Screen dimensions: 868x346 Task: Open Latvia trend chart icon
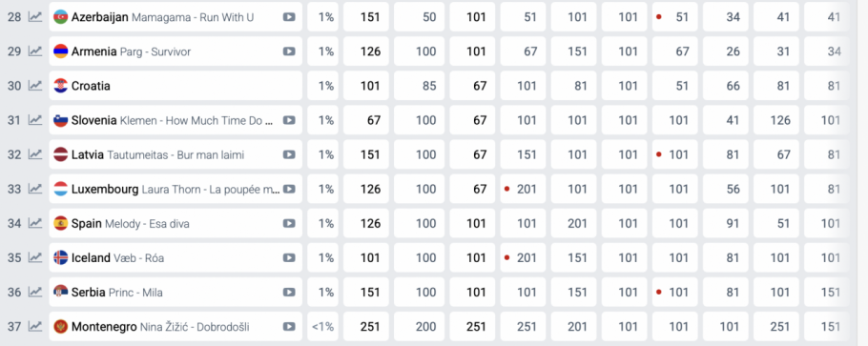click(x=35, y=154)
